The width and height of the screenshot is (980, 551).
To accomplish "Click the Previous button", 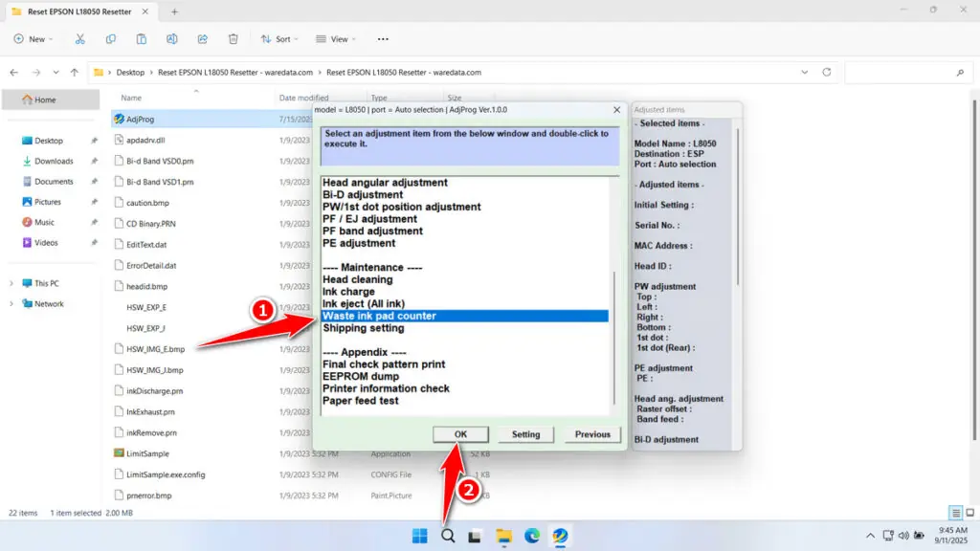I will [x=592, y=434].
